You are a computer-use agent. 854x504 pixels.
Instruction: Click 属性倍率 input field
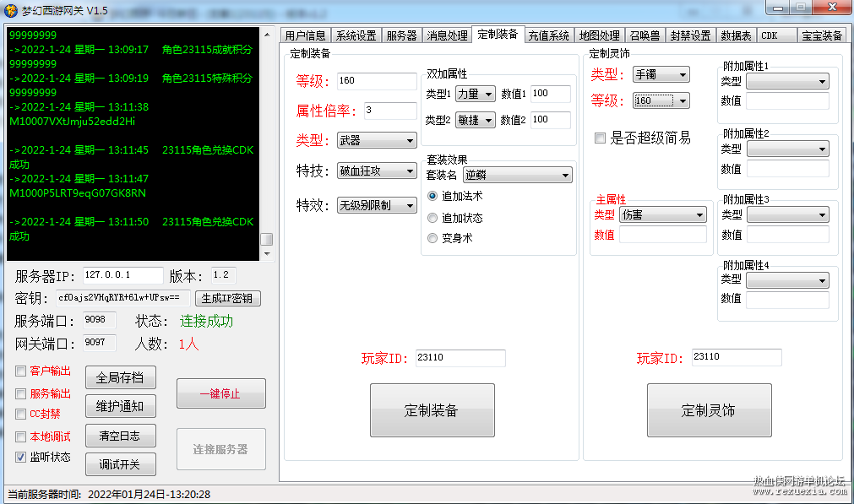390,111
